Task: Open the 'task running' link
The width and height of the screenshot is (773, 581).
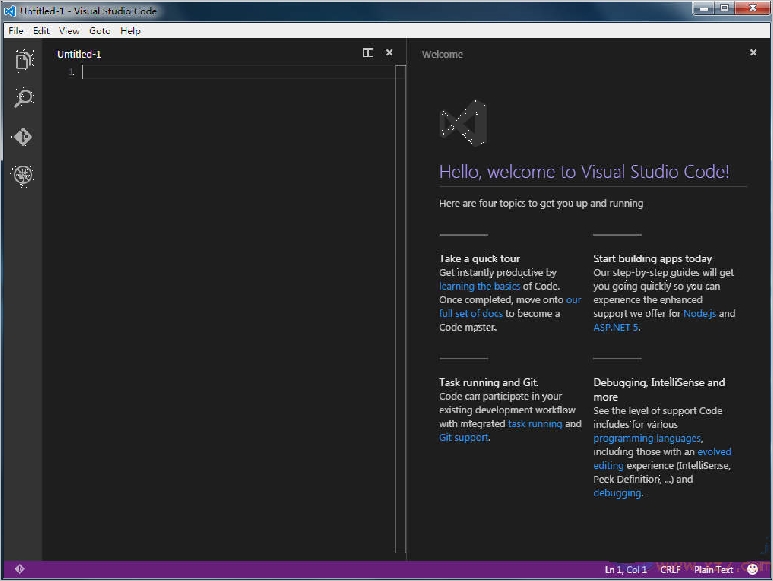Action: coord(535,424)
